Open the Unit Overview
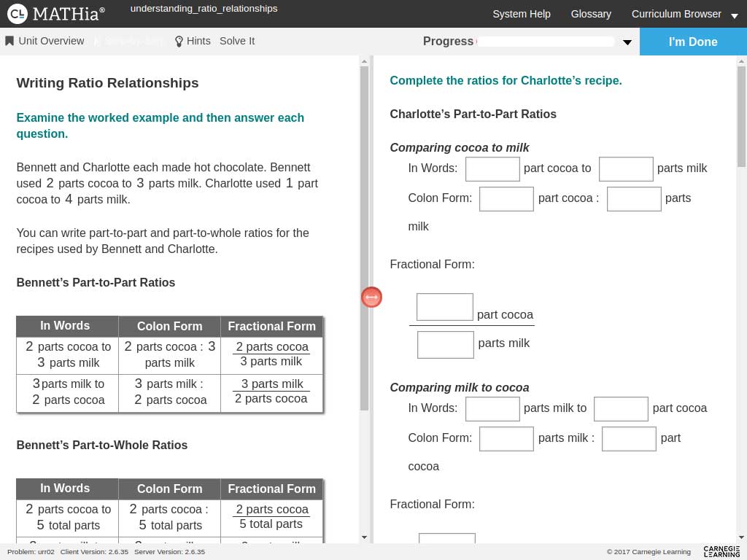Image resolution: width=747 pixels, height=560 pixels. (44, 41)
